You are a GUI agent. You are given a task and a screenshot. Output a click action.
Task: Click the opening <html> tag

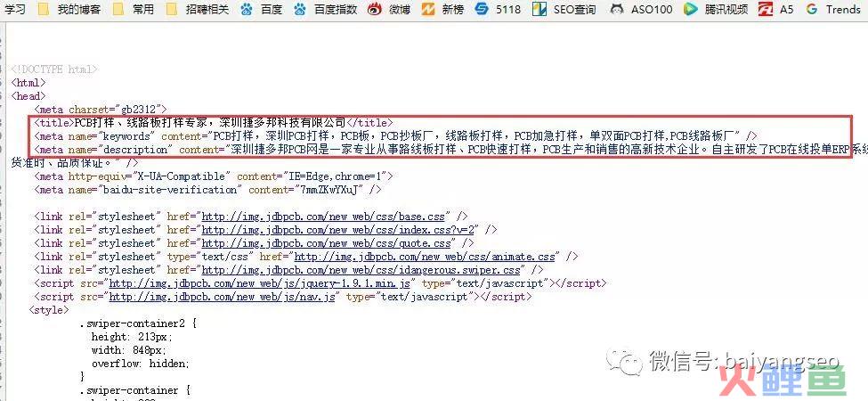click(28, 83)
